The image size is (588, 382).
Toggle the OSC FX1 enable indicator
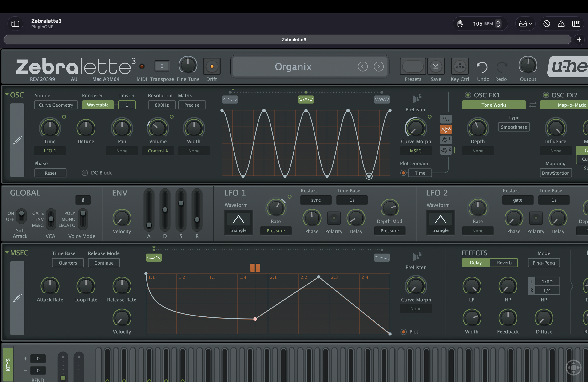pyautogui.click(x=468, y=95)
